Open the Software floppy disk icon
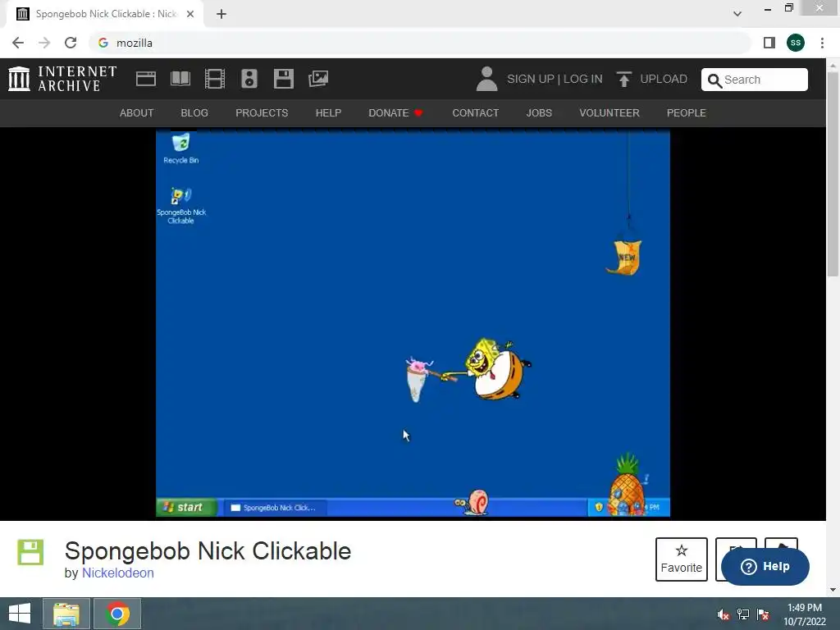 (283, 79)
